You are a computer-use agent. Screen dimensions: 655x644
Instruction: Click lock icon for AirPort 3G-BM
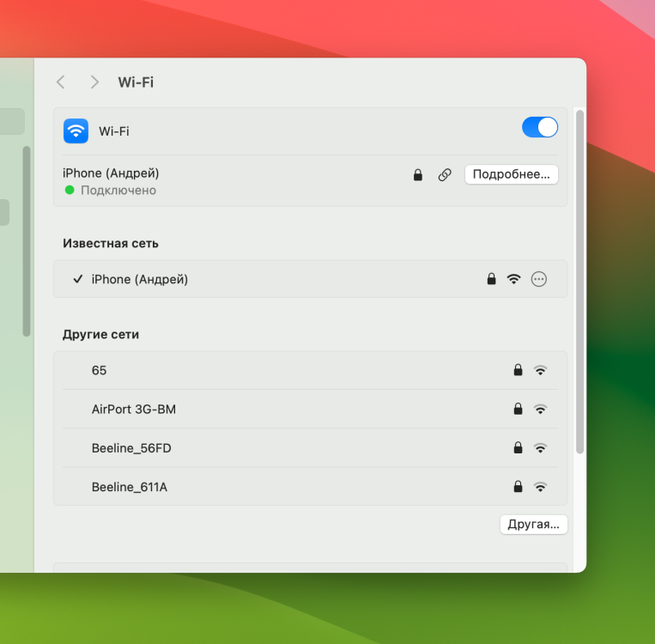pos(518,409)
